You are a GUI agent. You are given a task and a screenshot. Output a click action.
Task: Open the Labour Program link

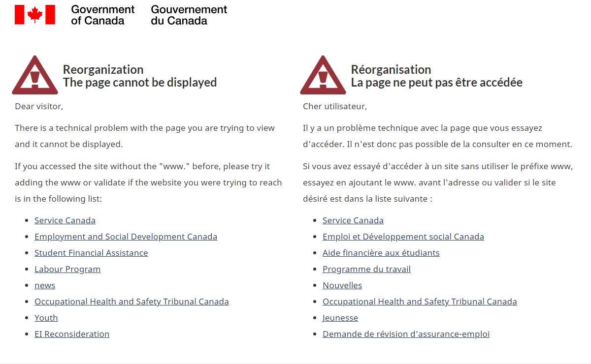coord(67,269)
